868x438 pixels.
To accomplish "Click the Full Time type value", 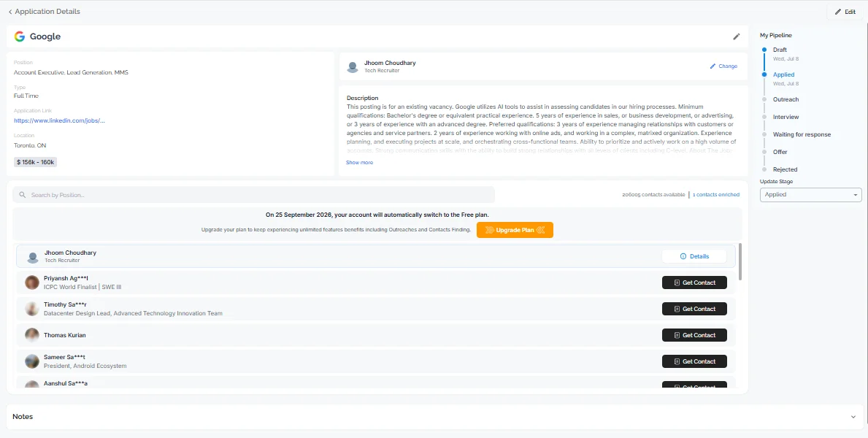I will (x=26, y=96).
